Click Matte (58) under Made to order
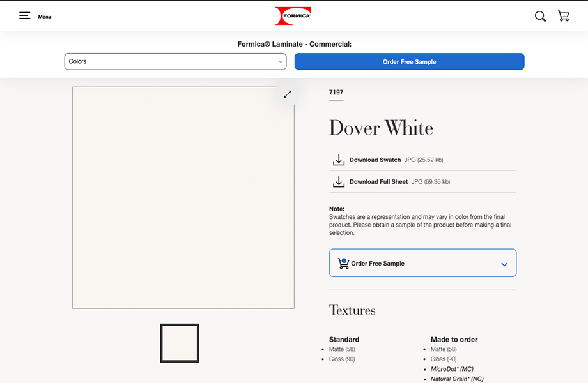The height and width of the screenshot is (383, 588). (x=444, y=349)
